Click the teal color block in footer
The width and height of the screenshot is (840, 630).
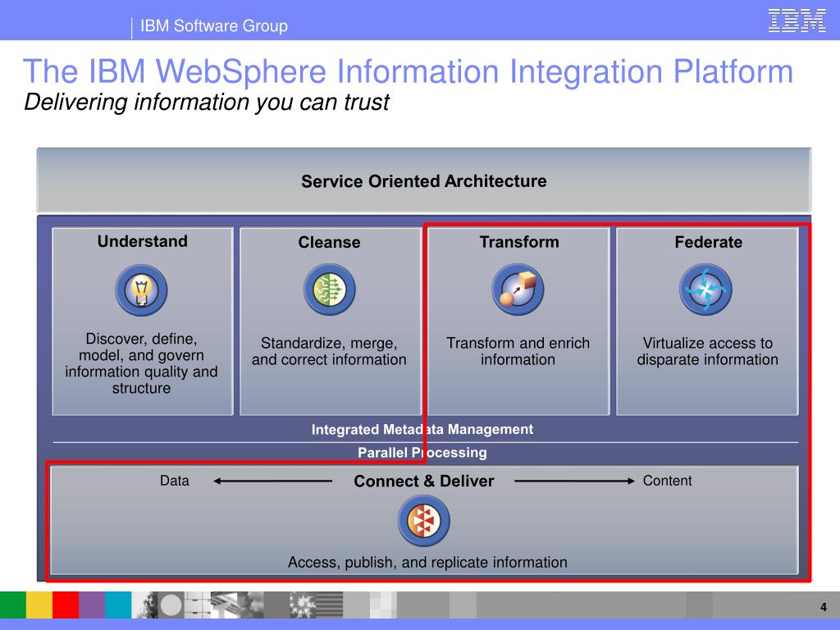pyautogui.click(x=118, y=605)
